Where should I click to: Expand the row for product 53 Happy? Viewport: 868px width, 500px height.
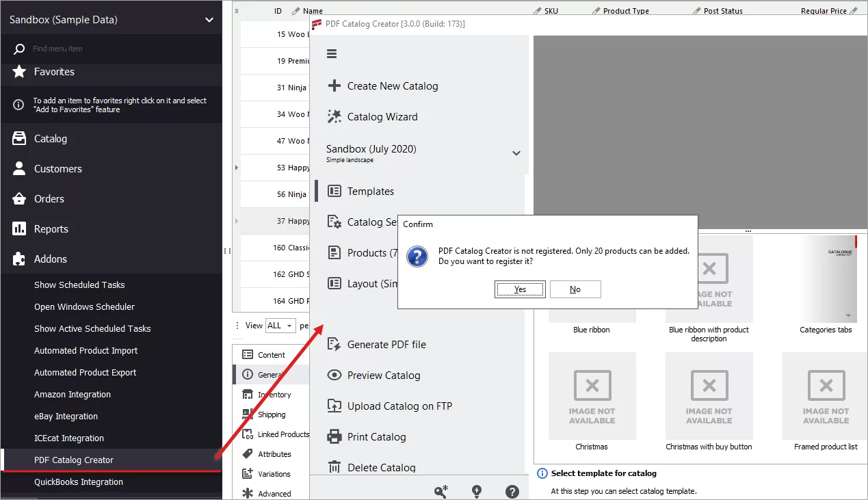[236, 167]
